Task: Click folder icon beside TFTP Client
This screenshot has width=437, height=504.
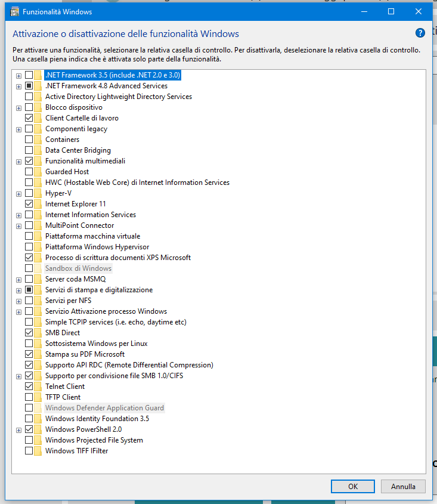Action: click(x=38, y=397)
